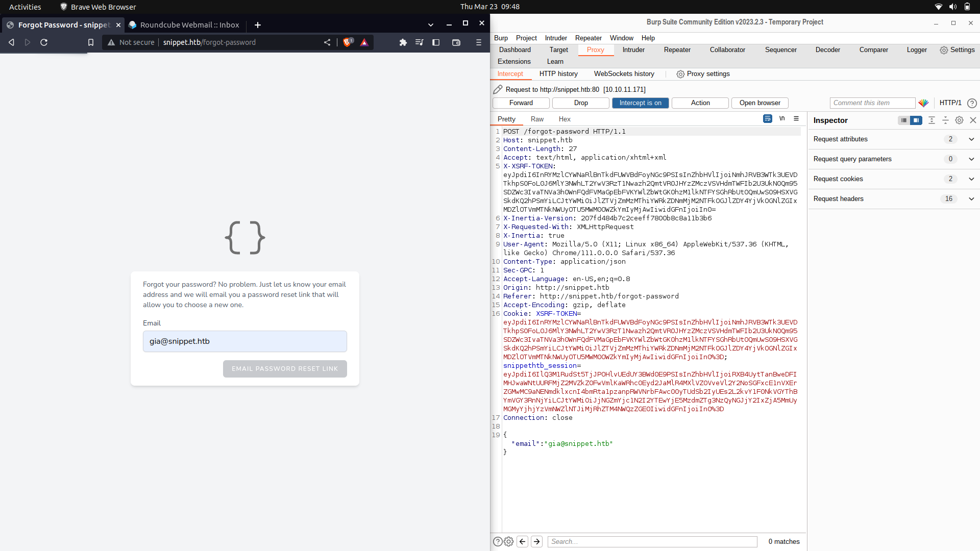Switch to the HTTP history tab
The height and width of the screenshot is (551, 980).
pyautogui.click(x=558, y=74)
